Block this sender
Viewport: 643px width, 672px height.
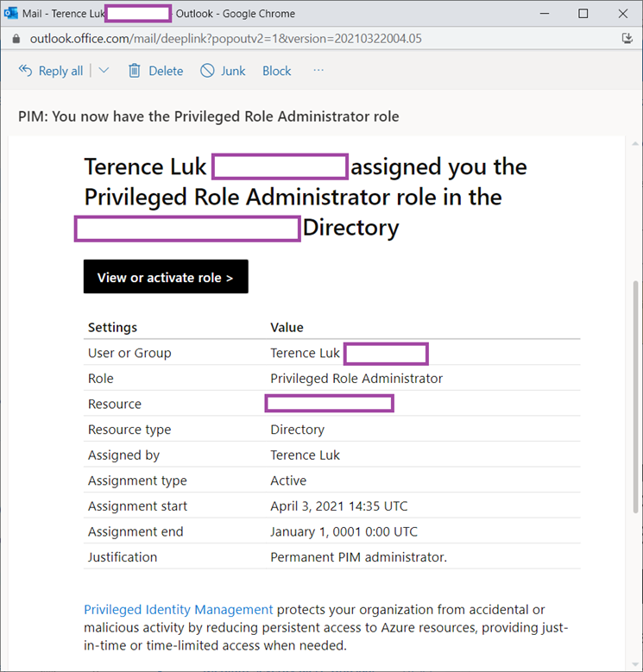pyautogui.click(x=276, y=71)
